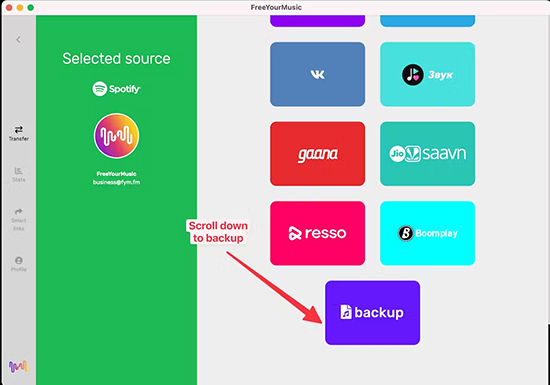The width and height of the screenshot is (550, 385).
Task: Choose Gaana as the destination
Action: [317, 154]
